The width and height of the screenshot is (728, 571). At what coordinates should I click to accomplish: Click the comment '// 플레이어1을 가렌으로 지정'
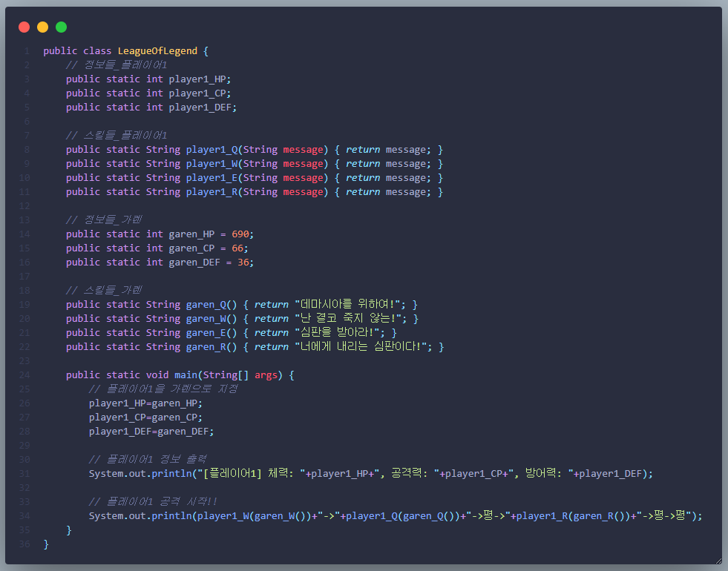point(163,389)
